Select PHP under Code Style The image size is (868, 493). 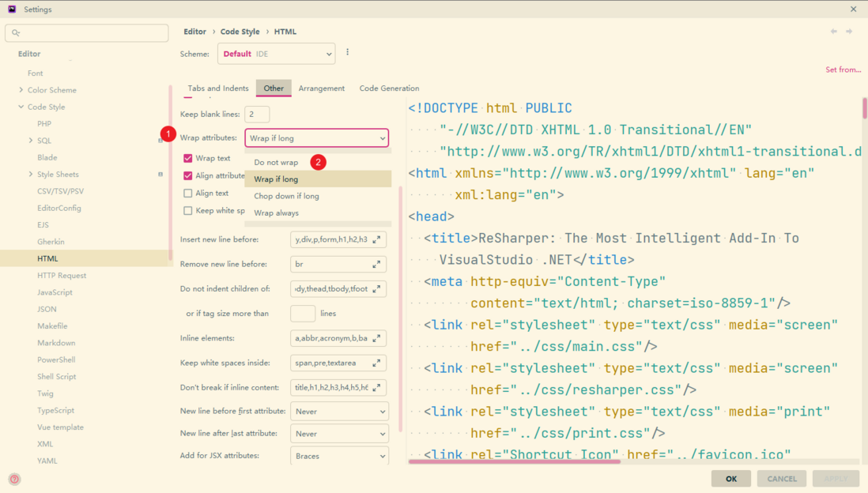point(44,124)
